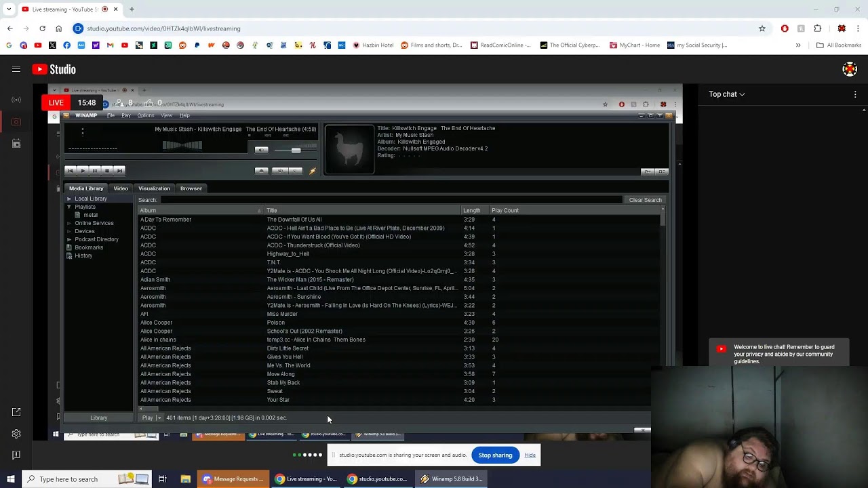Screen dimensions: 868x488
Task: Open the Webcam camera icon in sidebar
Action: [x=16, y=122]
